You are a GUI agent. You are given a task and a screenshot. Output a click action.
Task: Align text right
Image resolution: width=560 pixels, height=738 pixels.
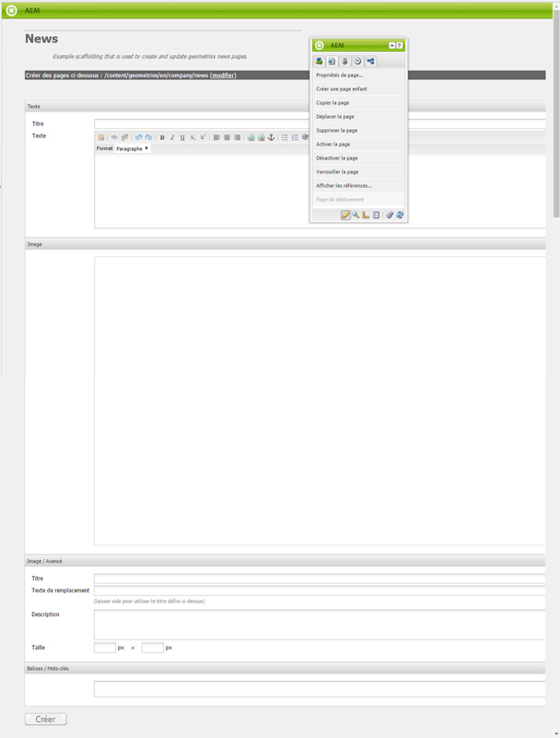tap(238, 137)
